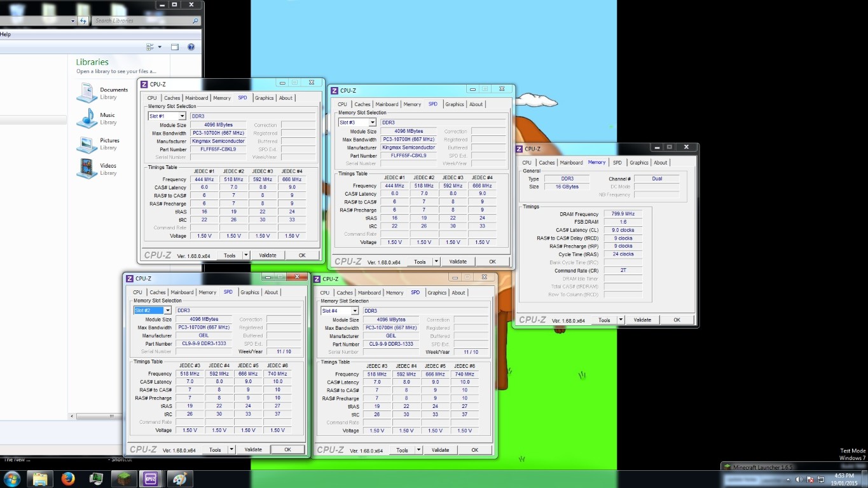Expand Tools arrow in Slot #2 window
The width and height of the screenshot is (868, 488).
(x=231, y=450)
